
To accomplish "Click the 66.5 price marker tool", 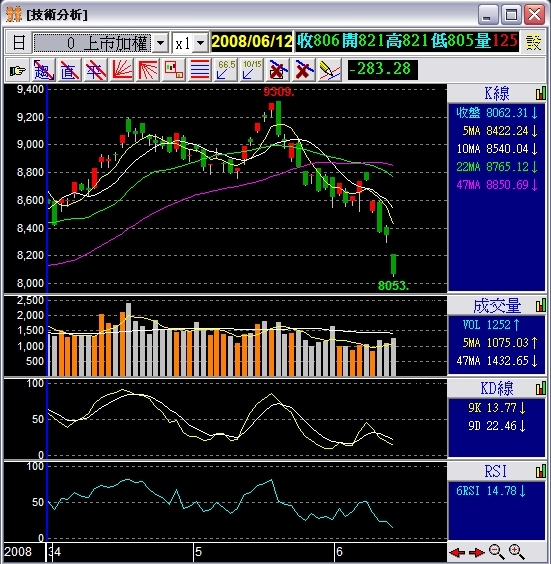I will pos(226,70).
